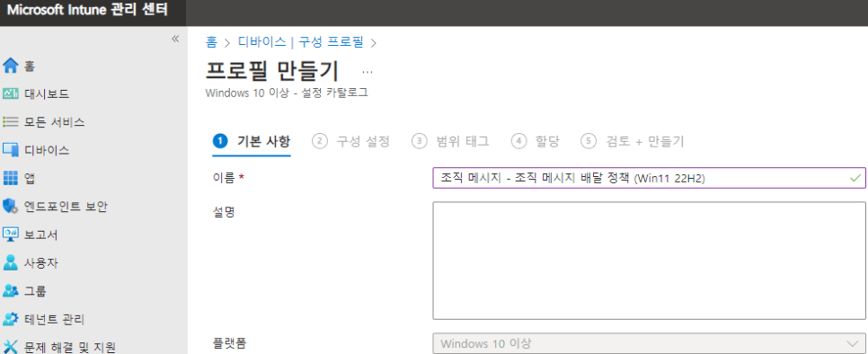Click the Apps (앱) grid icon
The height and width of the screenshot is (354, 868).
[11, 178]
